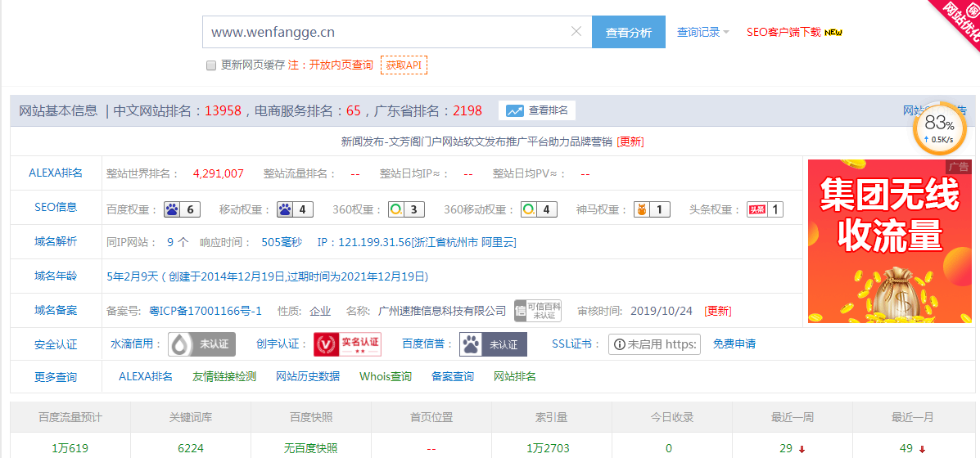Click the 今日收录 value 0
This screenshot has height=458, width=980.
click(x=669, y=448)
